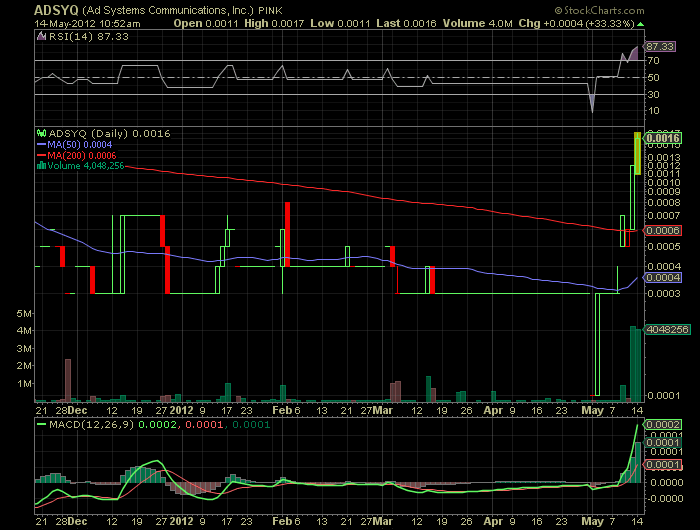
Task: Click the MA(50) 0.0004 legend text
Action: tap(80, 145)
